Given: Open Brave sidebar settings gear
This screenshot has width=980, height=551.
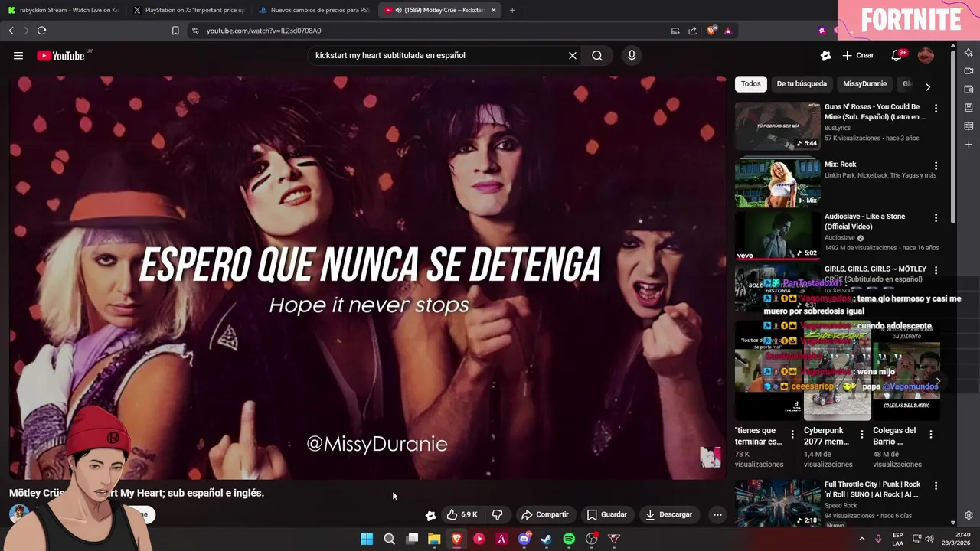Looking at the screenshot, I should pos(969,515).
